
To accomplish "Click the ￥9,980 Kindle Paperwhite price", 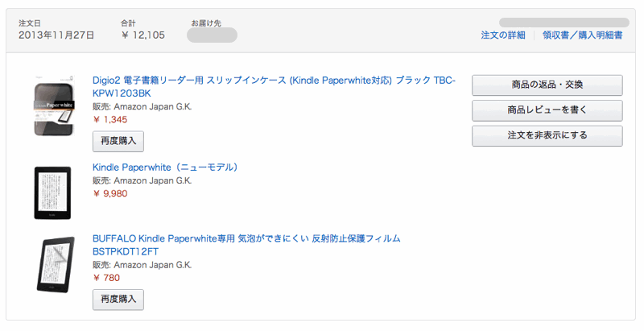I will (x=110, y=193).
